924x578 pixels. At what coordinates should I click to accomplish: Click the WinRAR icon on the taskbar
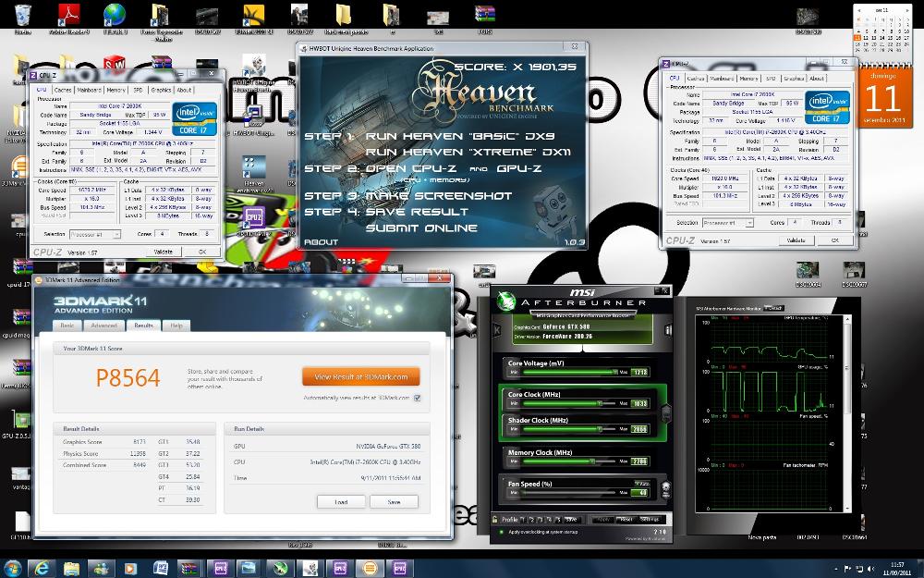tap(189, 569)
